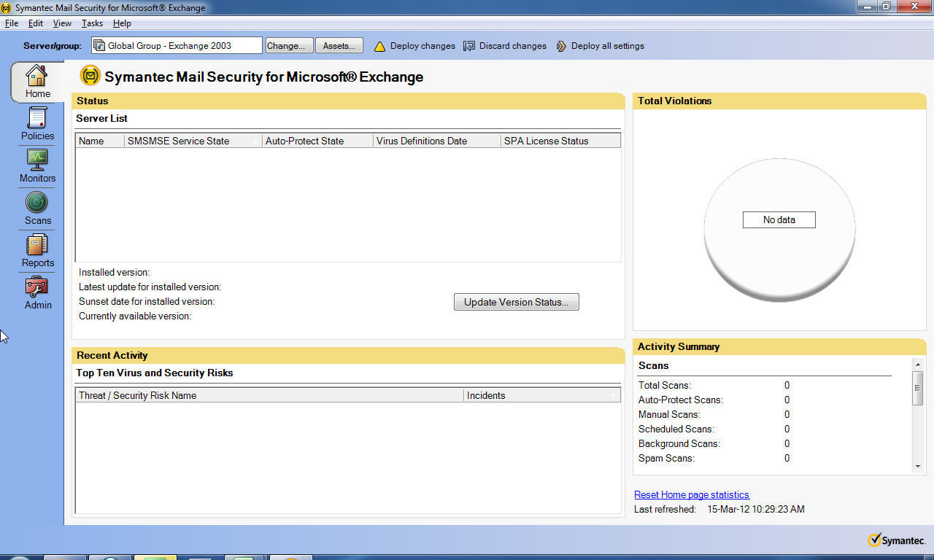Sort by Name column header

(100, 141)
